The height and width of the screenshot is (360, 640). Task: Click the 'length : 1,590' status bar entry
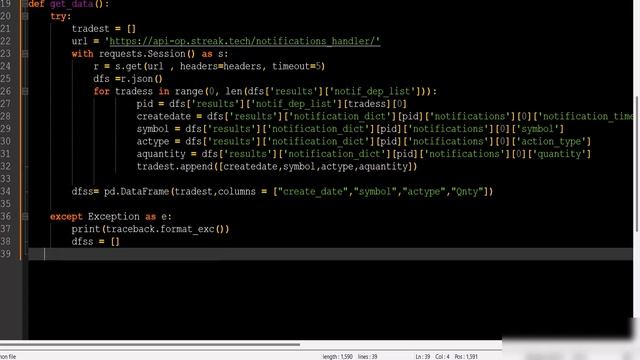coord(337,357)
